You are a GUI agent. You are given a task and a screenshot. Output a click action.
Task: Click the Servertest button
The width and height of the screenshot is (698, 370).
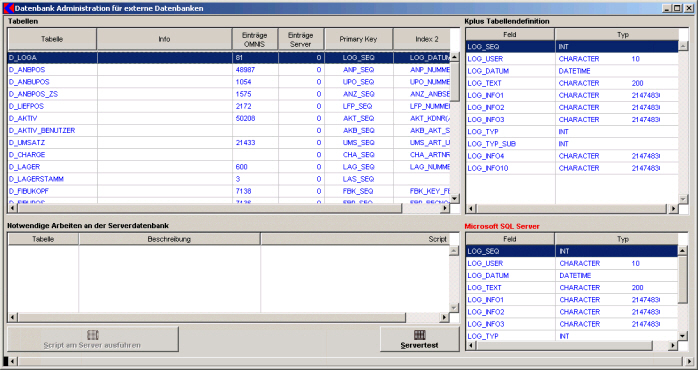[419, 339]
